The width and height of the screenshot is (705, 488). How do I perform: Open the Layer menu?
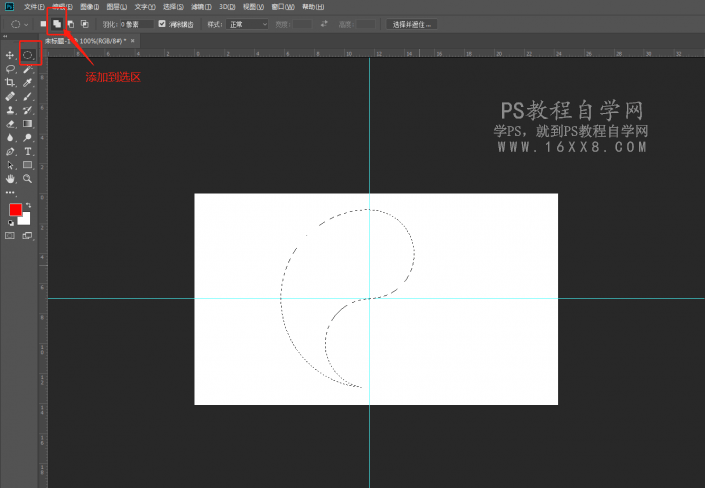116,7
